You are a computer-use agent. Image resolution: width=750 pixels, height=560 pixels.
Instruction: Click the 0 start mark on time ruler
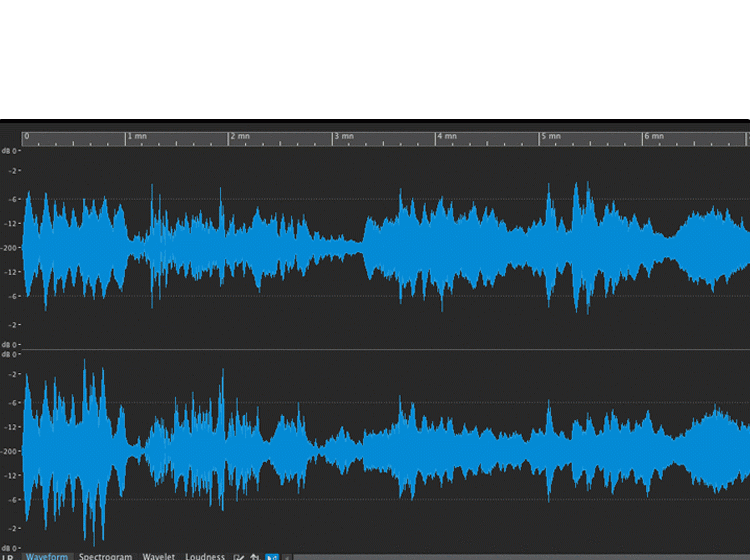27,136
